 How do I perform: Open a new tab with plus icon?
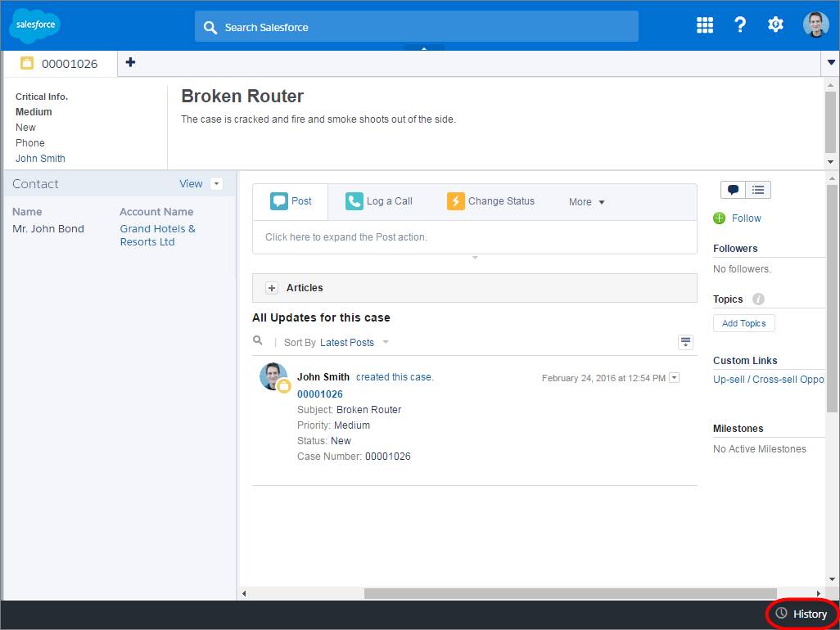click(130, 63)
